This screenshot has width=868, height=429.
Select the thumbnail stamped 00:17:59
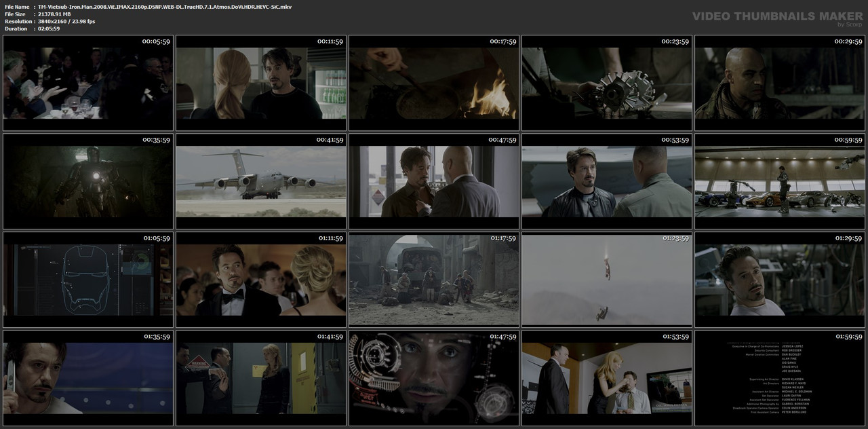pyautogui.click(x=434, y=83)
